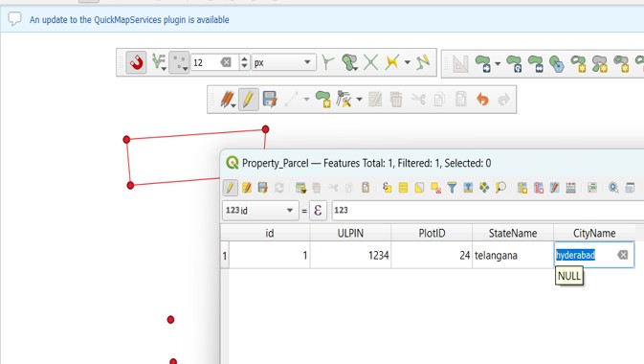Click the telangana cell
This screenshot has width=644, height=364.
(513, 256)
